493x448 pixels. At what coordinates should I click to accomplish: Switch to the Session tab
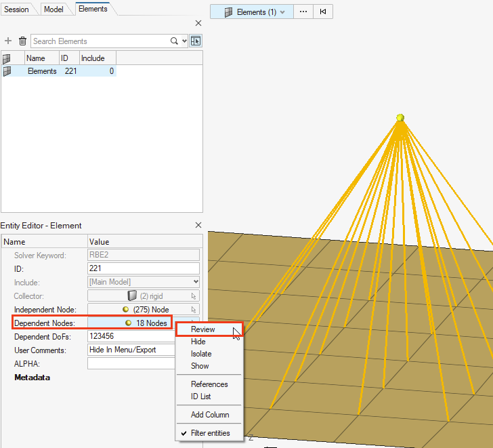[x=16, y=9]
